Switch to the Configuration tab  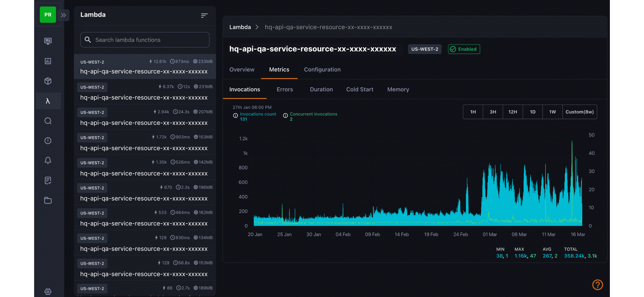[322, 70]
